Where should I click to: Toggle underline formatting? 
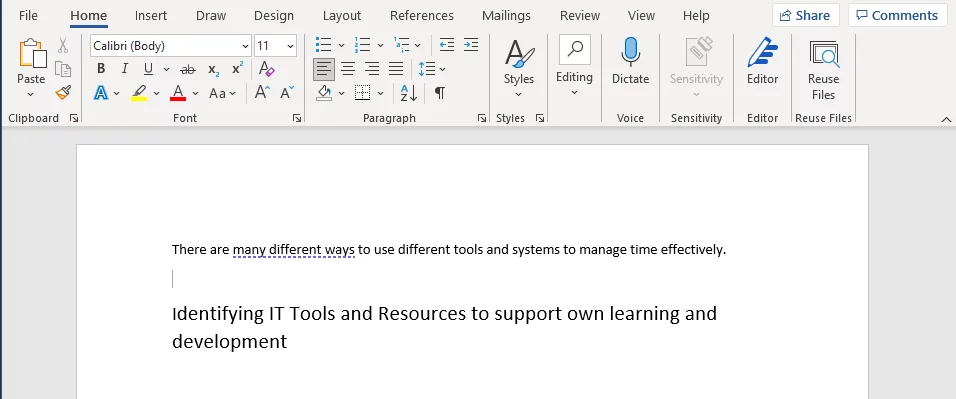tap(148, 69)
